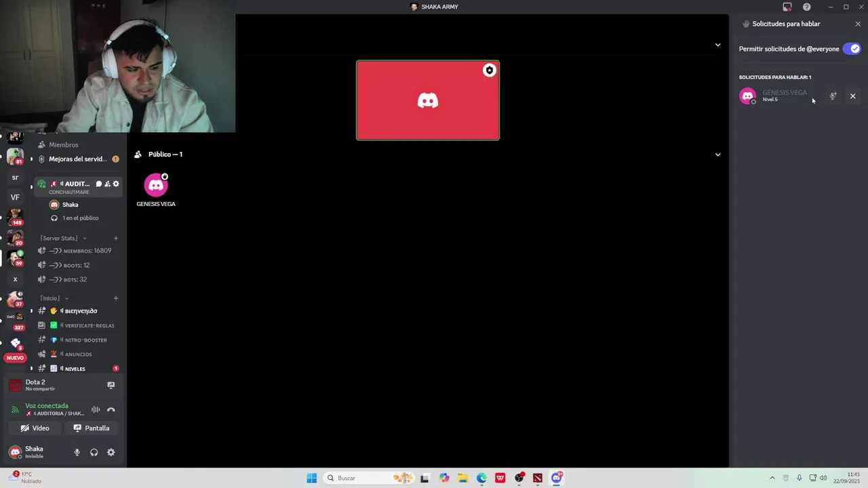Switch to the 'VF' server
Image resolution: width=868 pixels, height=488 pixels.
coord(15,197)
